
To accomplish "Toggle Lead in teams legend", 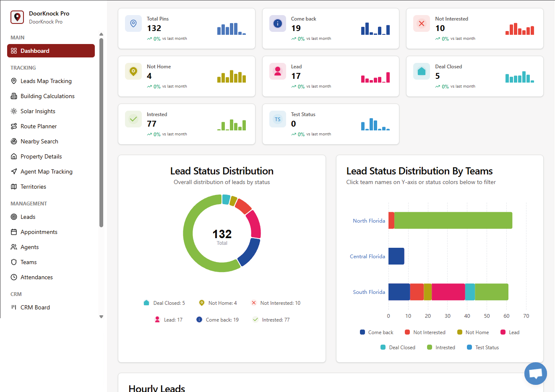I will (x=510, y=332).
